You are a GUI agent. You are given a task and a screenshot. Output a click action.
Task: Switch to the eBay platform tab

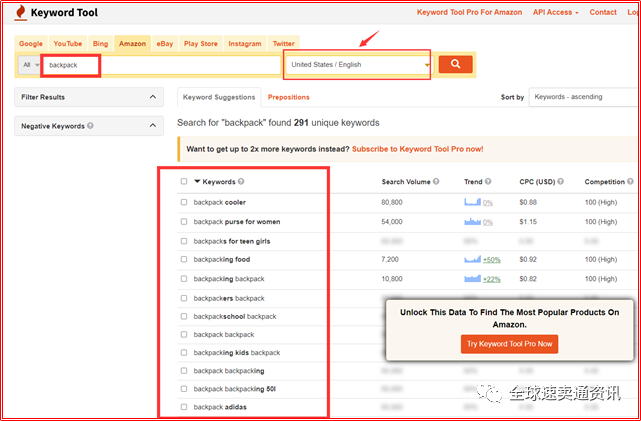[x=164, y=44]
